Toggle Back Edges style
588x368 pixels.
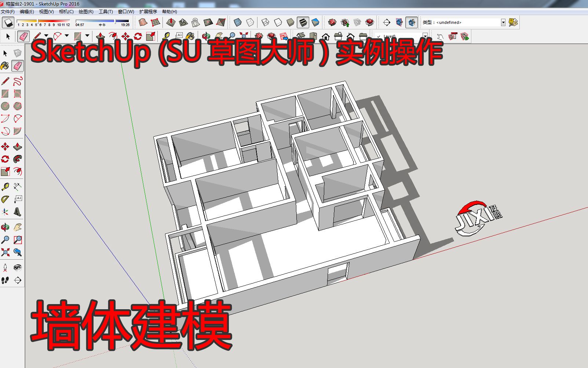[x=250, y=22]
